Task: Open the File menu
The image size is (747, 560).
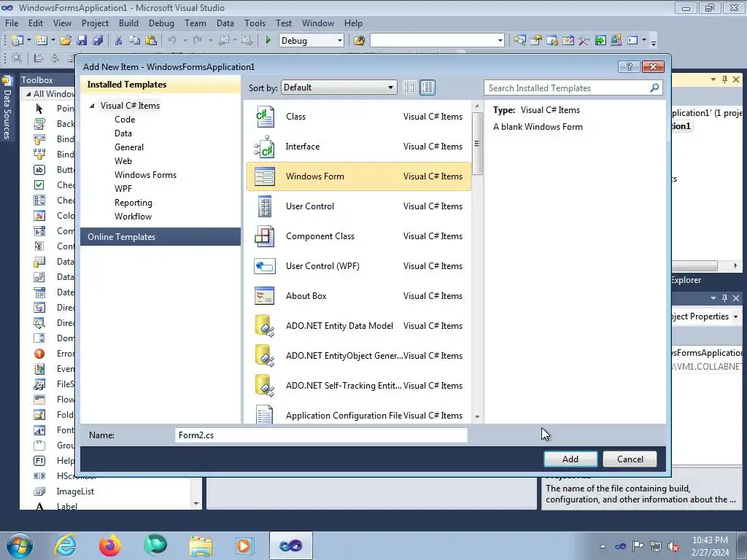Action: (x=12, y=23)
